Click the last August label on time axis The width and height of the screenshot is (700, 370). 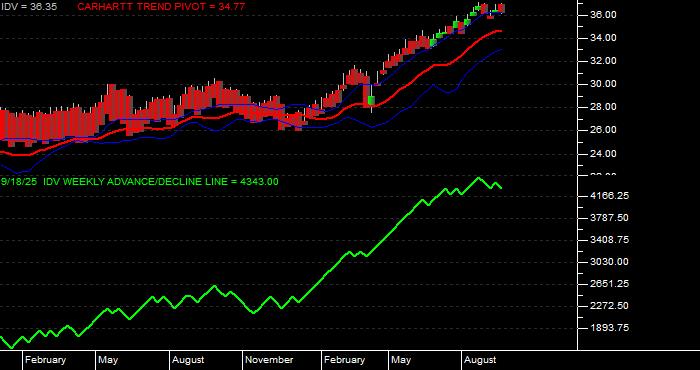point(480,360)
